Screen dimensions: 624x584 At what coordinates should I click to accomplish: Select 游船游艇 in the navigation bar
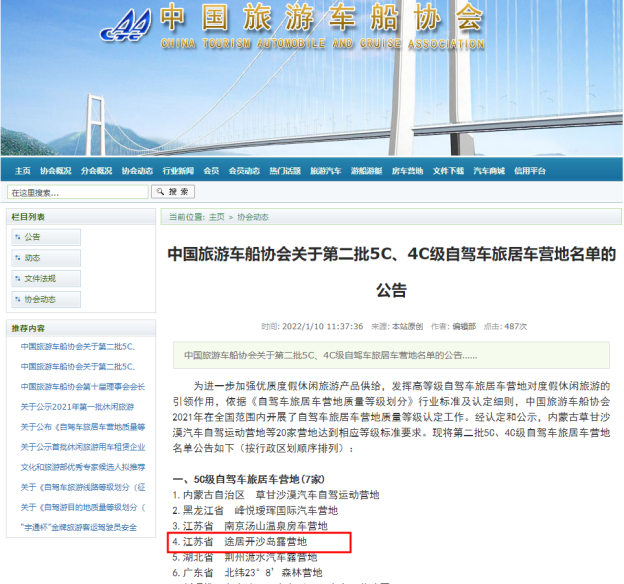(x=367, y=171)
